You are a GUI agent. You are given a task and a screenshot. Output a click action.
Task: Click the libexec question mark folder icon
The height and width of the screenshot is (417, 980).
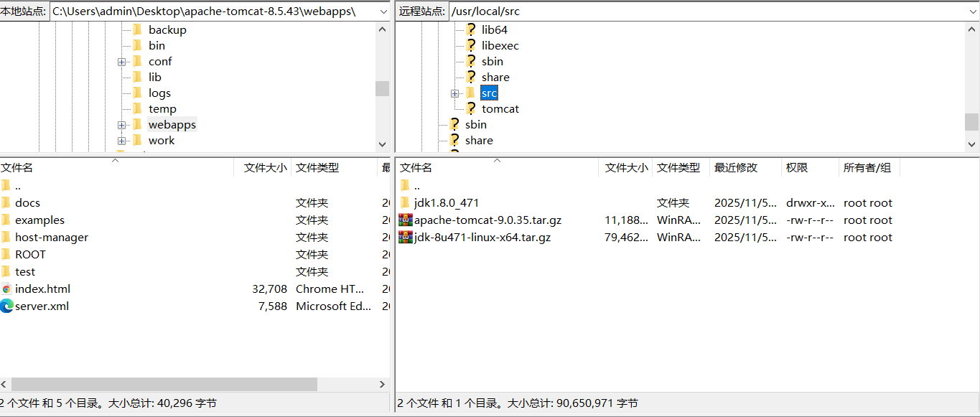coord(470,45)
